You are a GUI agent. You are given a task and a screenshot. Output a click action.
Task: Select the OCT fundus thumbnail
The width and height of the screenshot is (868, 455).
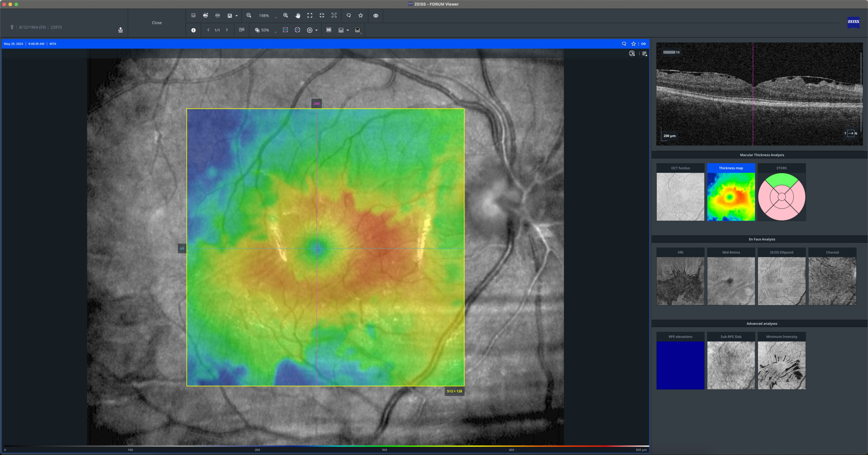point(680,192)
